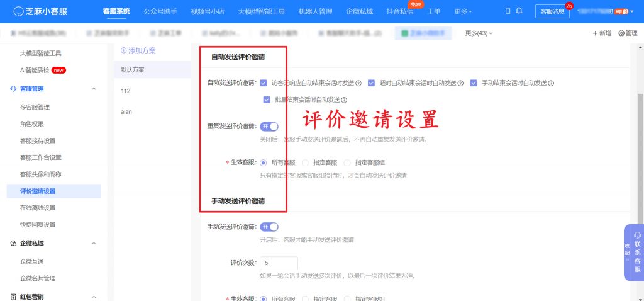Switch off 重复发送评价邀请 toggle
Image resolution: width=644 pixels, height=301 pixels.
coord(269,127)
